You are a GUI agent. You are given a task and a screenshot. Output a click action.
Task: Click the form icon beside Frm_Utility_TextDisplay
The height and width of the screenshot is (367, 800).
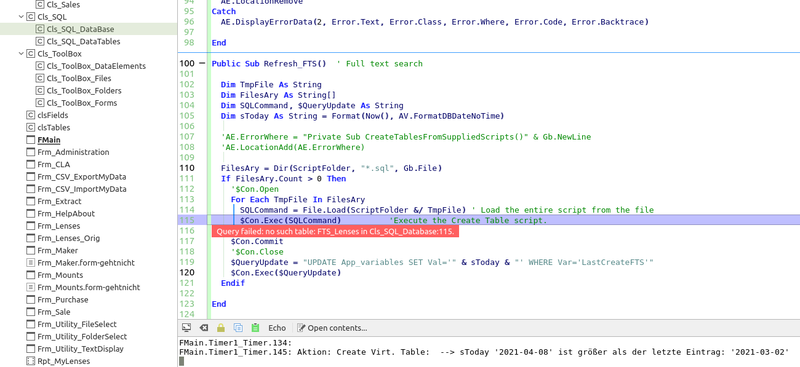point(30,349)
